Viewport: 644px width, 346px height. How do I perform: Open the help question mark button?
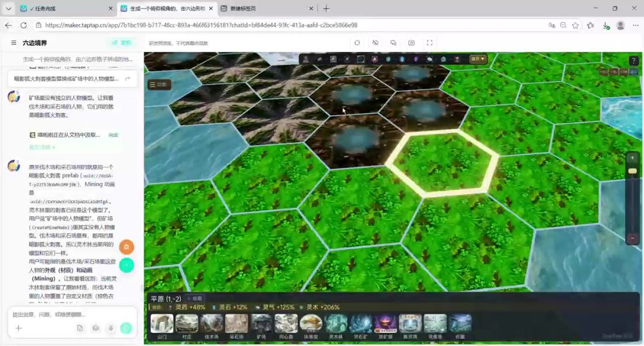pyautogui.click(x=633, y=61)
